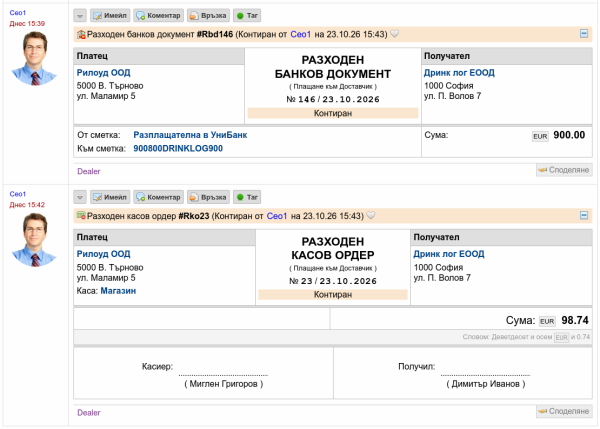Open Ceo1 author link dated Днес 15:42
The width and height of the screenshot is (600, 429).
[18, 194]
